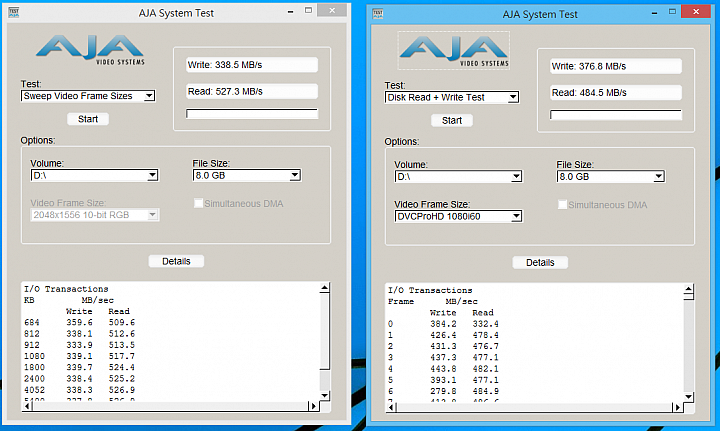Click the app icon in left window title bar
The height and width of the screenshot is (431, 720).
click(14, 12)
